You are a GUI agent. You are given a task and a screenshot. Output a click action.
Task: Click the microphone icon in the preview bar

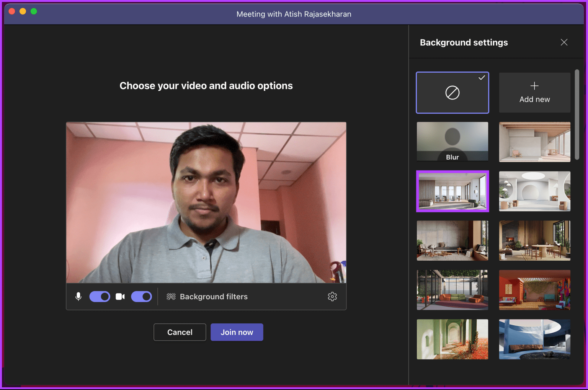click(x=78, y=296)
